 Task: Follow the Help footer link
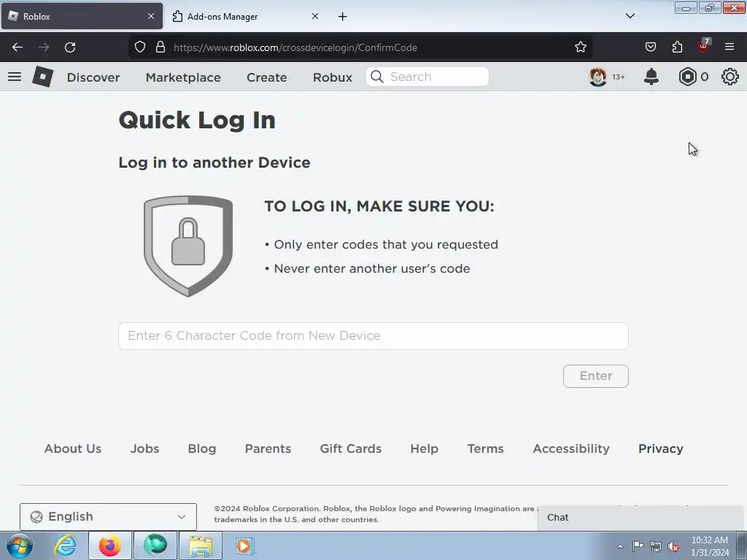tap(424, 448)
